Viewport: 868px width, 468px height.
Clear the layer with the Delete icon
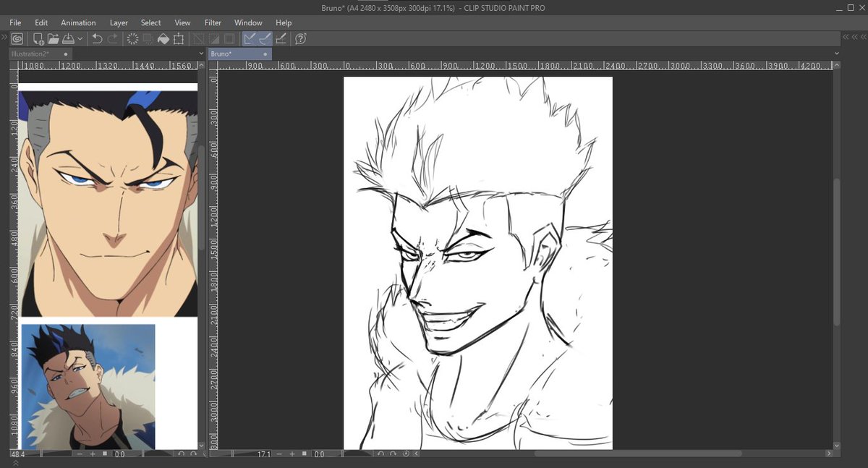click(133, 38)
